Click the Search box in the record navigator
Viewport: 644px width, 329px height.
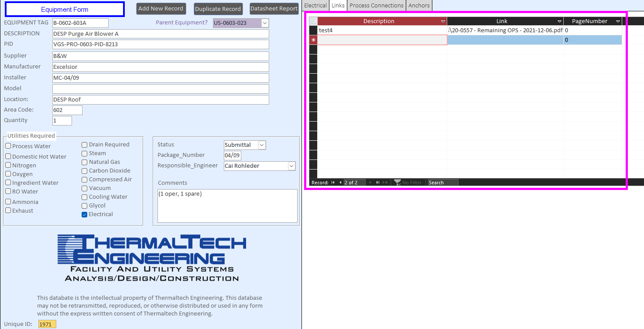tap(443, 183)
